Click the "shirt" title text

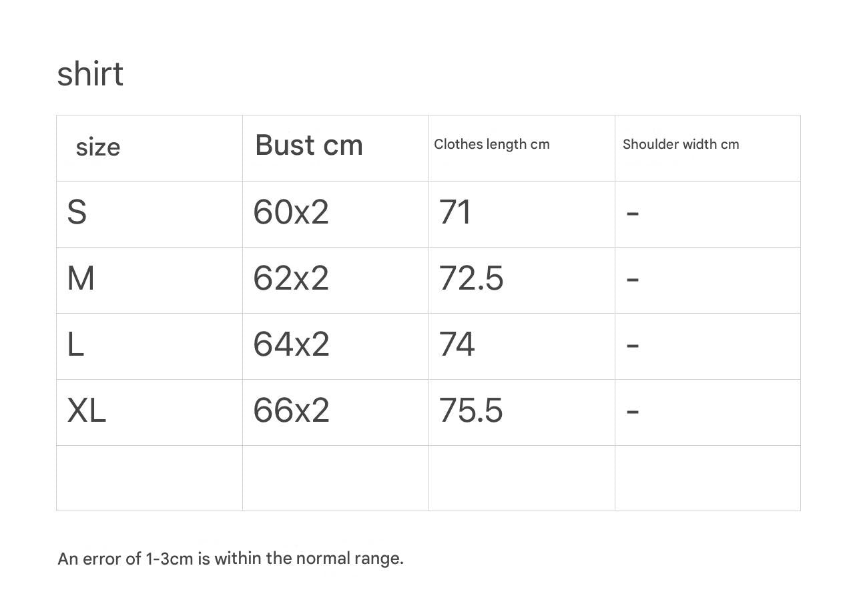tap(90, 73)
